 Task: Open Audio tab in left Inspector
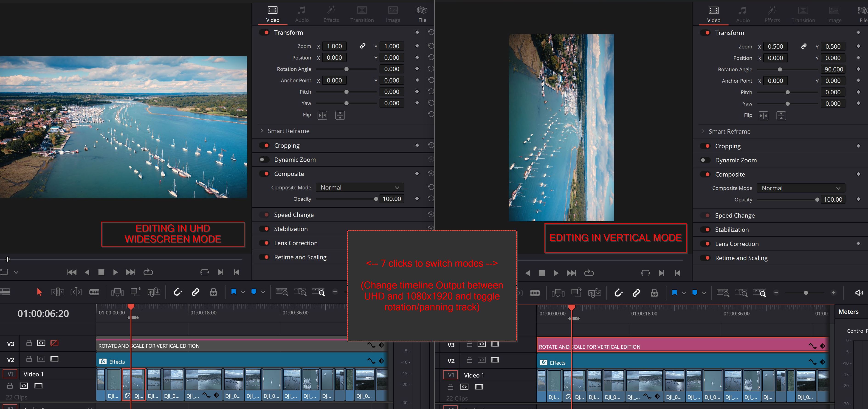pyautogui.click(x=302, y=14)
